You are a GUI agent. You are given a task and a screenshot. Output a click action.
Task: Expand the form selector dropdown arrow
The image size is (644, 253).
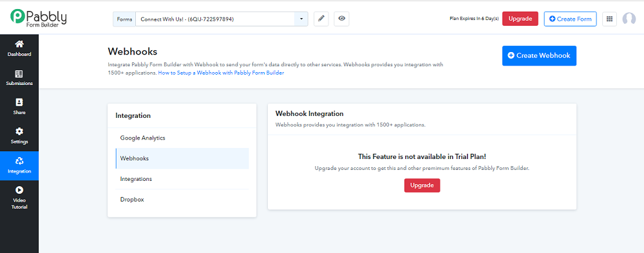tap(301, 19)
